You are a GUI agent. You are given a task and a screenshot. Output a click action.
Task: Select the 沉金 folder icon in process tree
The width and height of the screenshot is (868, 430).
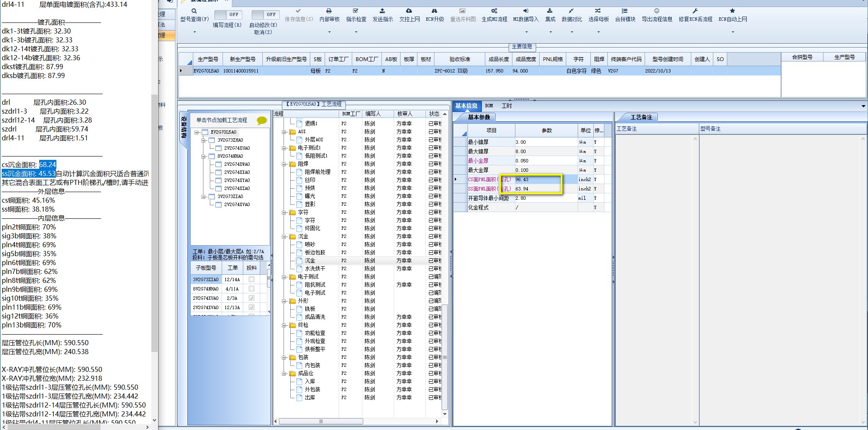293,237
